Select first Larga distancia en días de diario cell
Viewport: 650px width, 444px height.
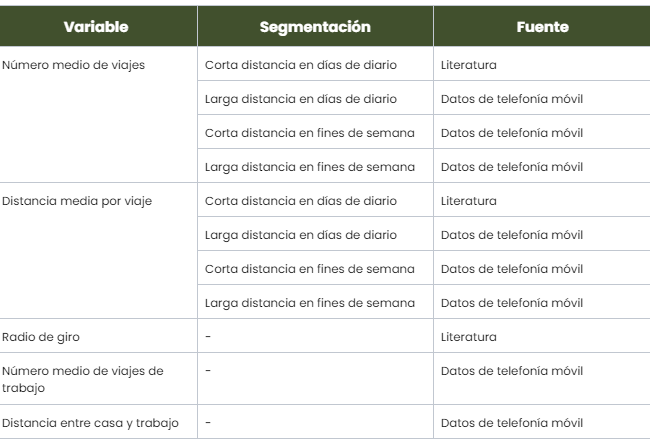click(301, 99)
